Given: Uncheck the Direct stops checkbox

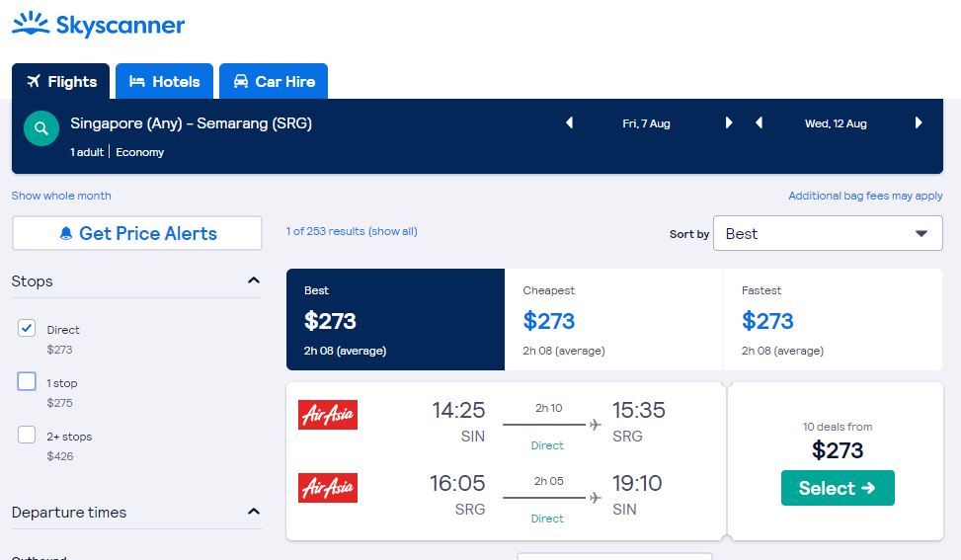Looking at the screenshot, I should pyautogui.click(x=28, y=329).
